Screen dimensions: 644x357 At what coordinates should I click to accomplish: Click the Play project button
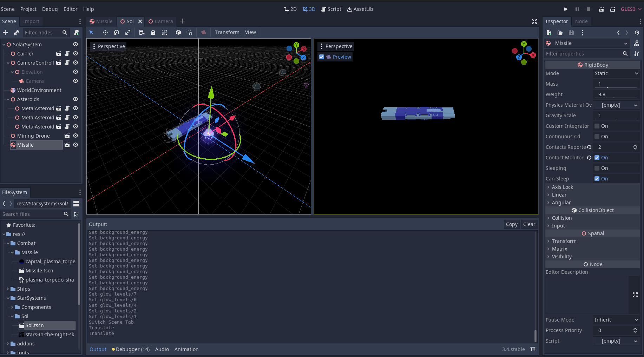tap(566, 9)
